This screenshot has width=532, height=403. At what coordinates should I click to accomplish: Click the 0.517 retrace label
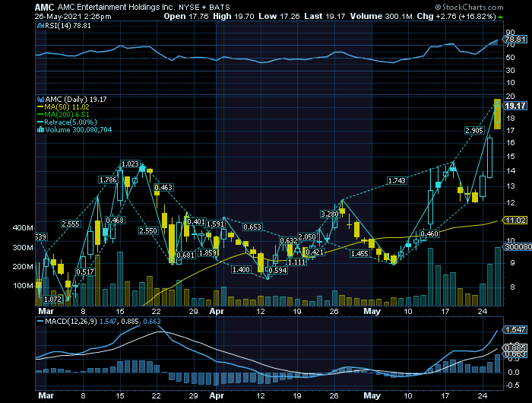[x=85, y=271]
